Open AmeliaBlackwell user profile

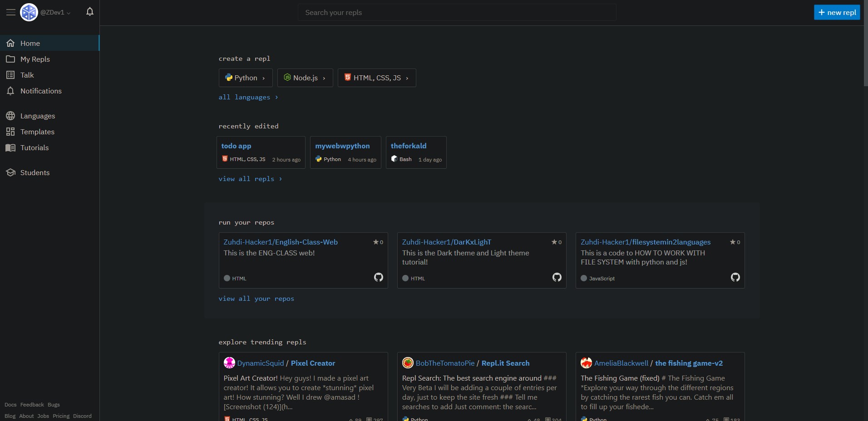point(621,363)
